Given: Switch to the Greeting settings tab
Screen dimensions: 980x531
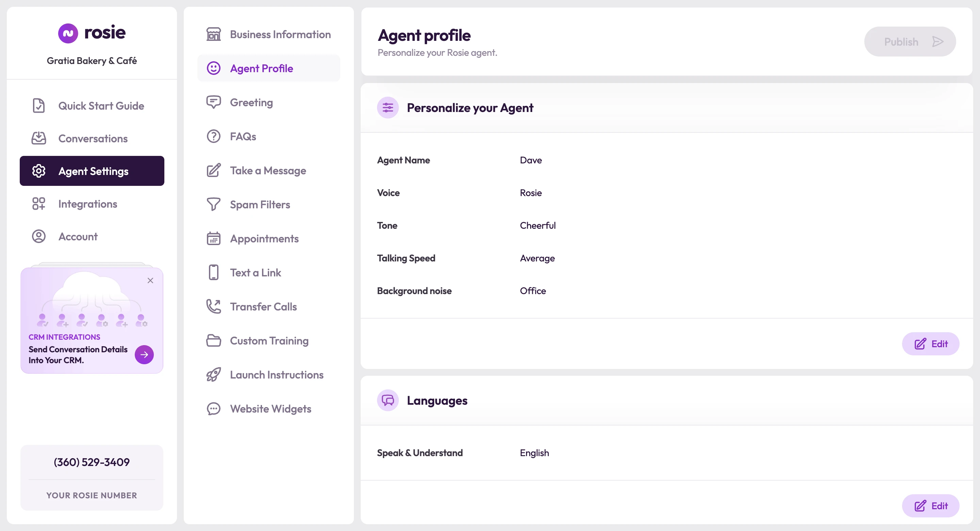Looking at the screenshot, I should 268,102.
